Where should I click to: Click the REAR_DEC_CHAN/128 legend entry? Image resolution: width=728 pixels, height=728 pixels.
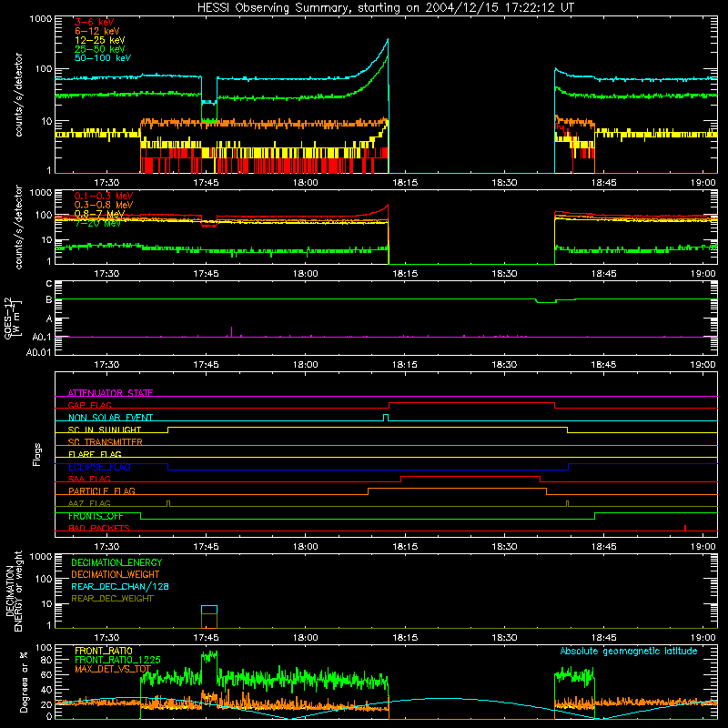coord(120,586)
